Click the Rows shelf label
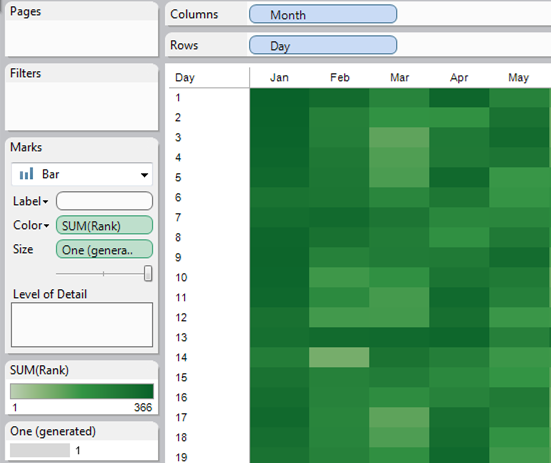Viewport: 551px width, 463px height. [184, 45]
